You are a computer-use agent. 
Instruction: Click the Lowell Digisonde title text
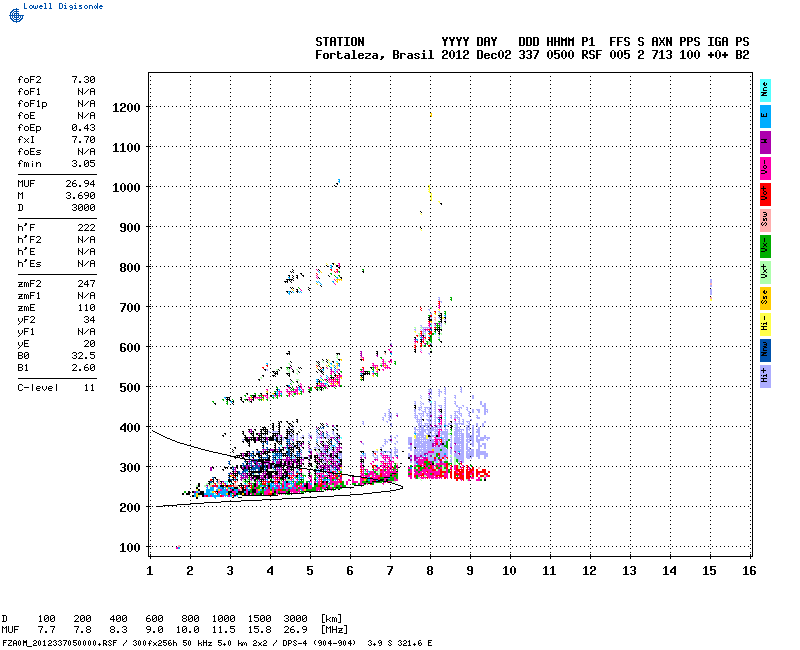tap(63, 6)
